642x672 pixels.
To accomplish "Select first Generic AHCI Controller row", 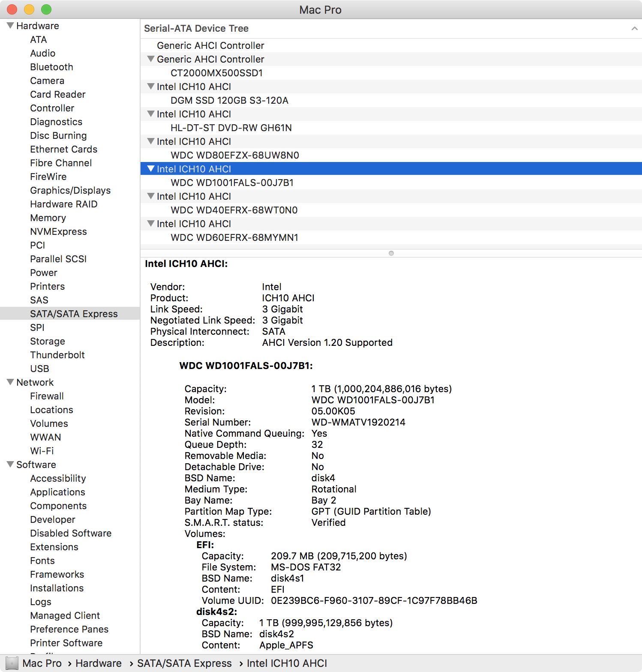I will pyautogui.click(x=391, y=45).
